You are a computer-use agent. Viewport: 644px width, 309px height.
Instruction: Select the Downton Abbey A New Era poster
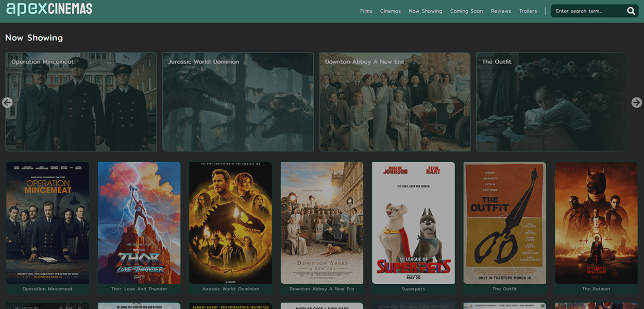click(x=322, y=222)
